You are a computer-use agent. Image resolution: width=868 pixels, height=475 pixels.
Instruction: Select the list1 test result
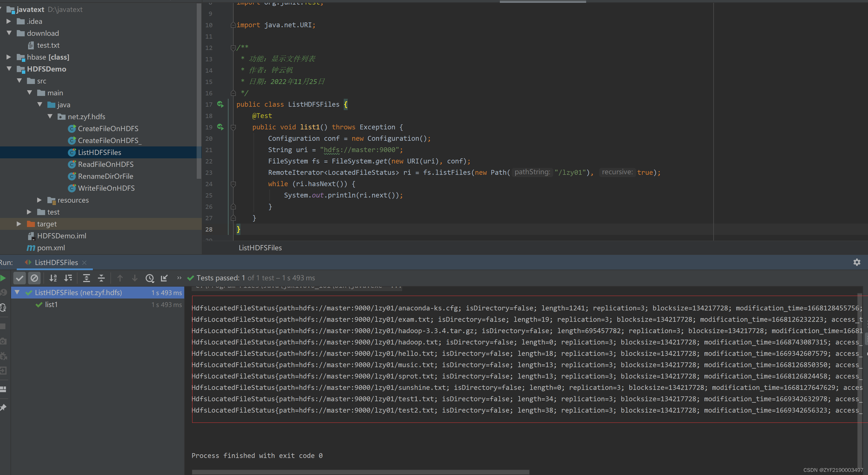51,304
